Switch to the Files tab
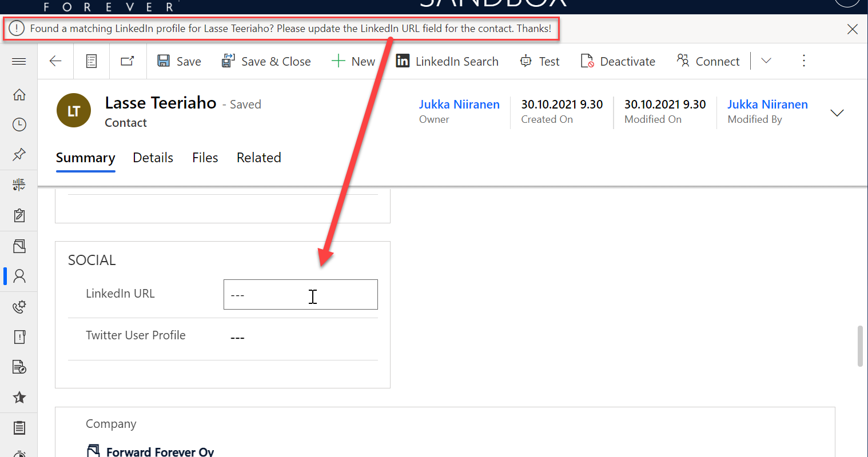This screenshot has width=868, height=457. click(x=205, y=158)
